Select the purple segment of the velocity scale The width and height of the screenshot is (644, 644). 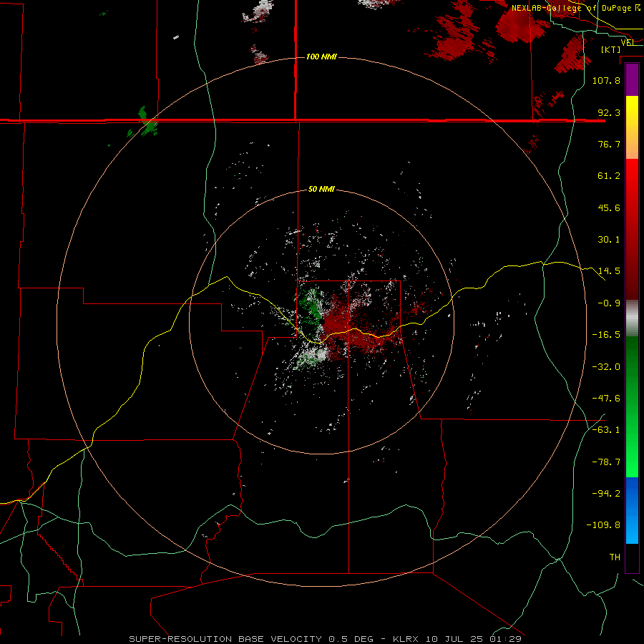coord(632,79)
